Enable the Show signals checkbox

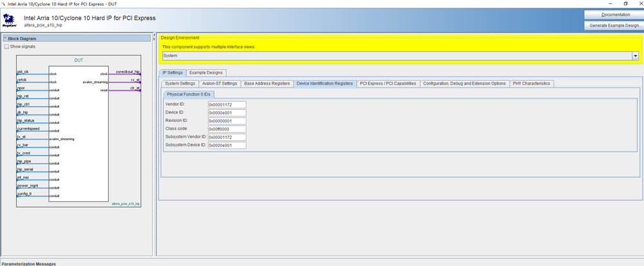(x=6, y=47)
